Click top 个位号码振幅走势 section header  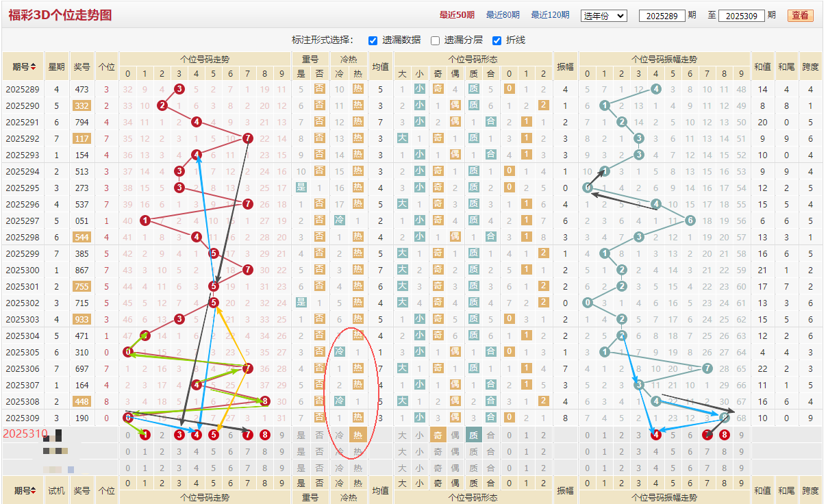coord(664,60)
